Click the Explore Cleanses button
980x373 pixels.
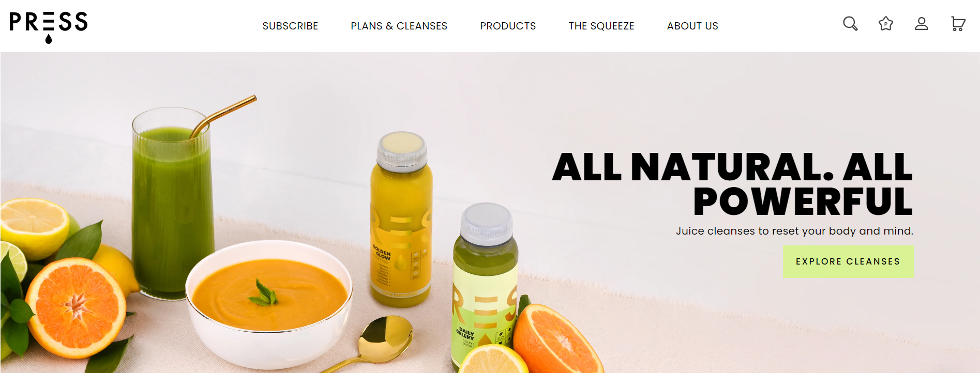click(848, 261)
